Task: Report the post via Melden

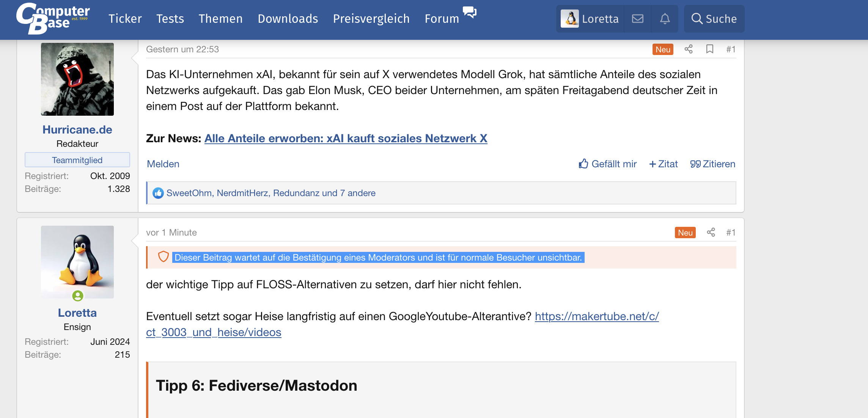Action: (163, 164)
